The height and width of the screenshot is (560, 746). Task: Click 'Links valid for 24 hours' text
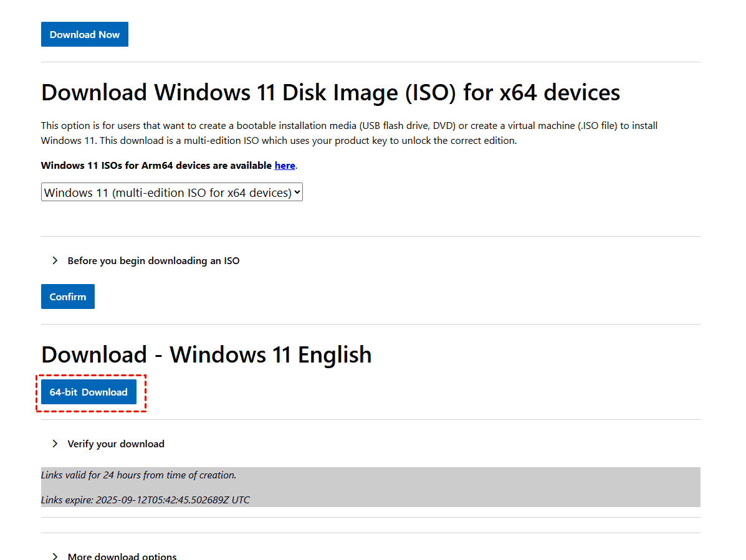138,475
